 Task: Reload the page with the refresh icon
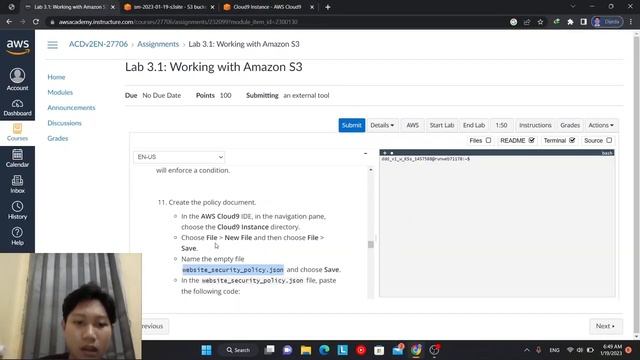pyautogui.click(x=36, y=22)
